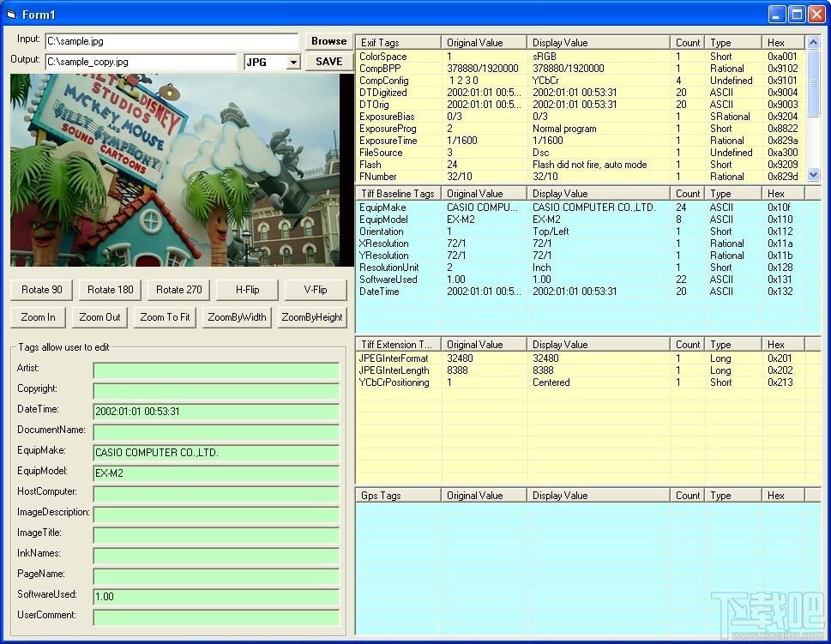Click the Browse button

coord(328,41)
